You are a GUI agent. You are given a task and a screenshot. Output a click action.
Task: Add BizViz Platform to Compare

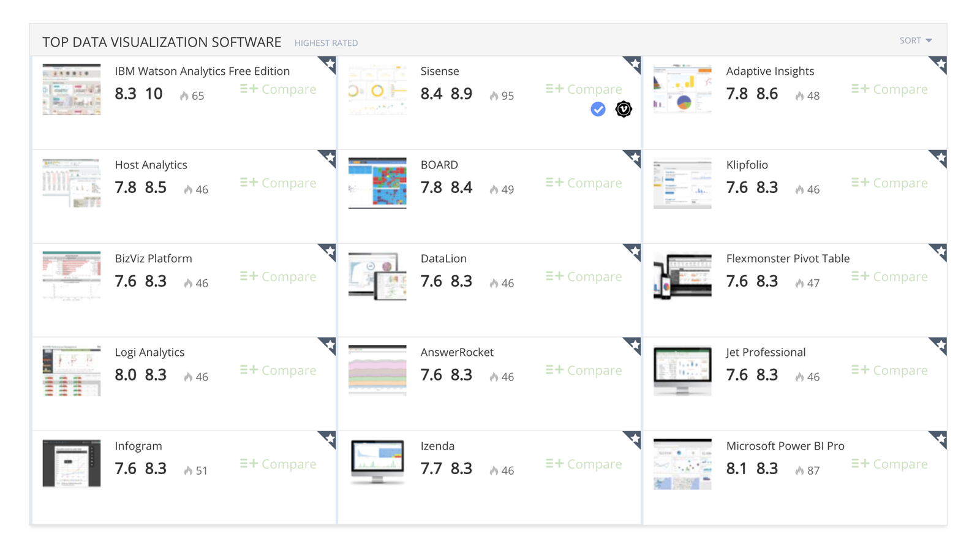(x=278, y=277)
